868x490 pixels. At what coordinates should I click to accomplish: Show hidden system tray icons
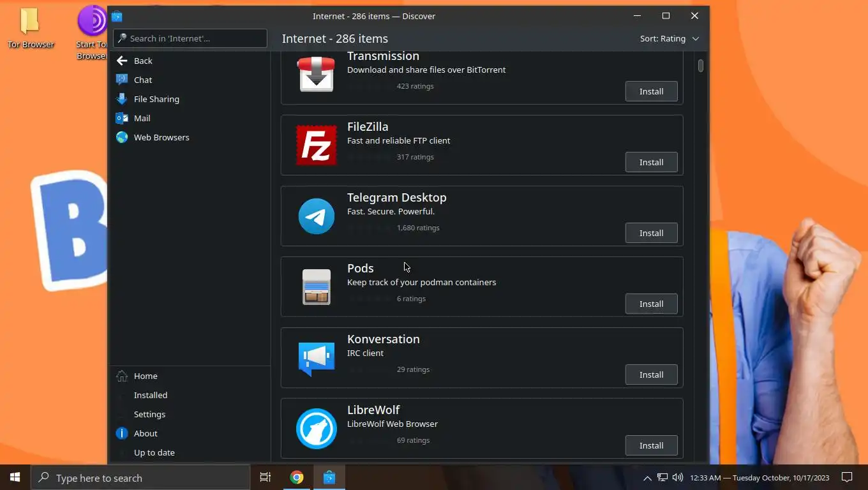click(647, 478)
